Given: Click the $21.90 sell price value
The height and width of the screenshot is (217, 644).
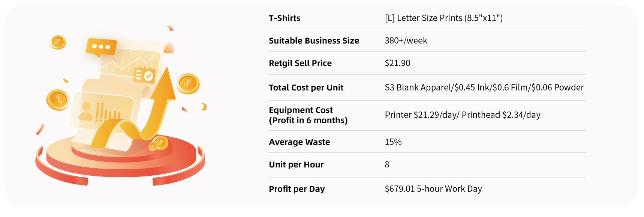Looking at the screenshot, I should 397,63.
